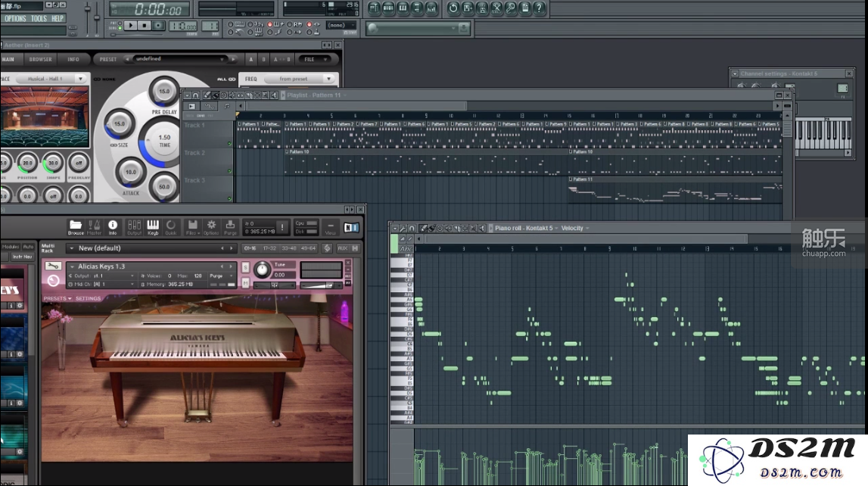
Task: Mute the Alicias Keys instrument with M
Action: click(x=246, y=283)
